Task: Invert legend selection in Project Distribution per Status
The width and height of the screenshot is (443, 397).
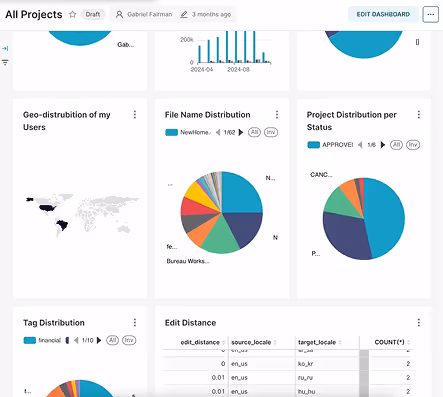Action: point(413,145)
